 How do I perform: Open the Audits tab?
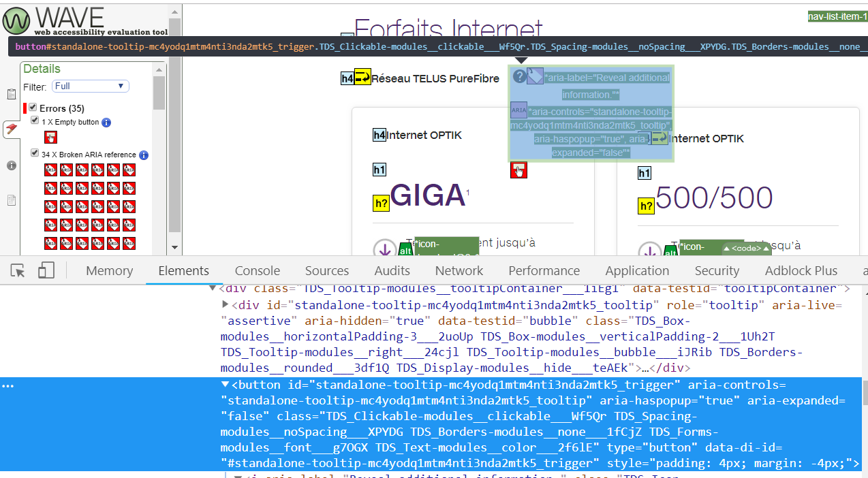(392, 271)
